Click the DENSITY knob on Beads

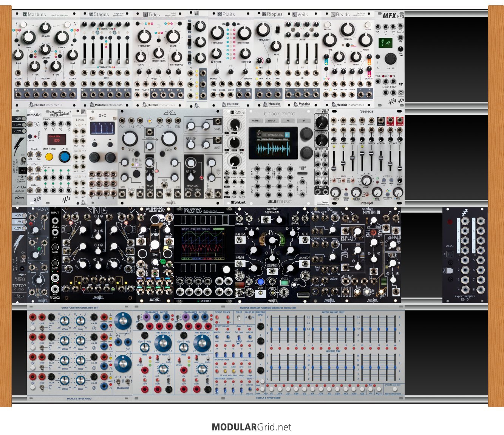click(x=348, y=29)
